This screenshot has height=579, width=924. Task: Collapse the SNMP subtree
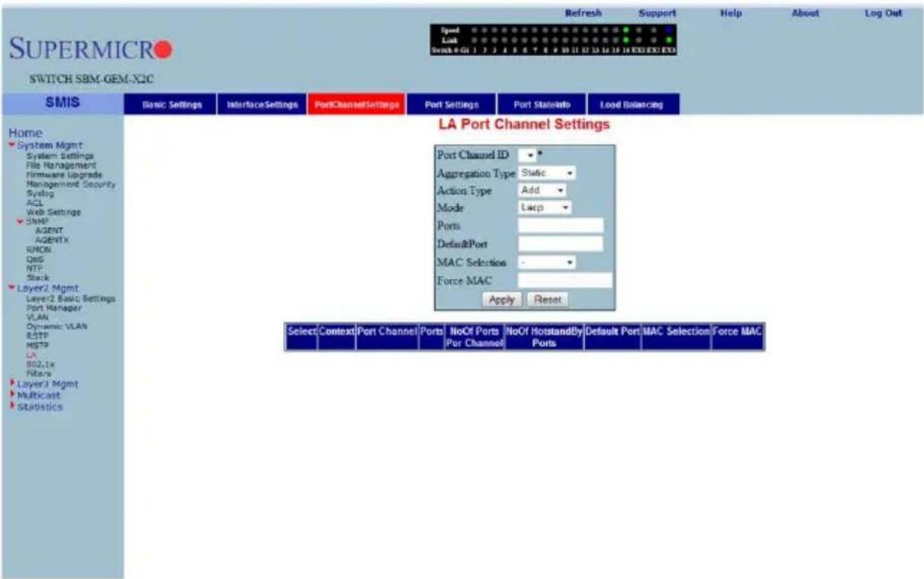[21, 222]
